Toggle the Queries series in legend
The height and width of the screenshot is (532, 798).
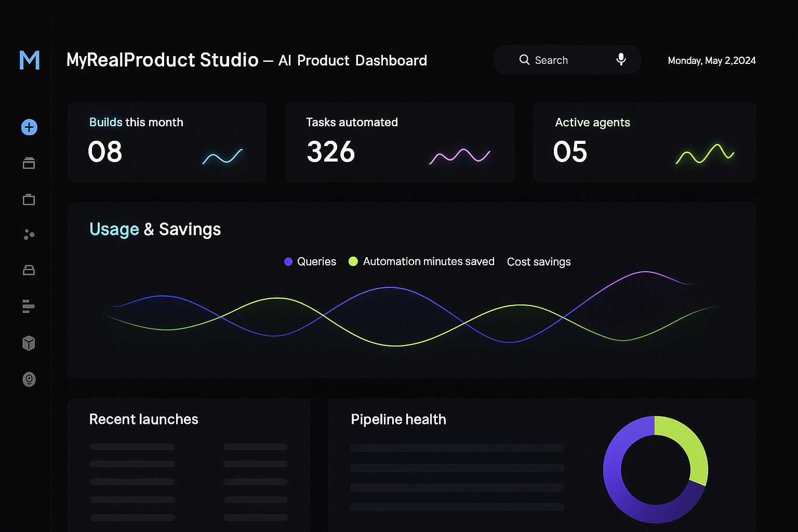pos(310,262)
